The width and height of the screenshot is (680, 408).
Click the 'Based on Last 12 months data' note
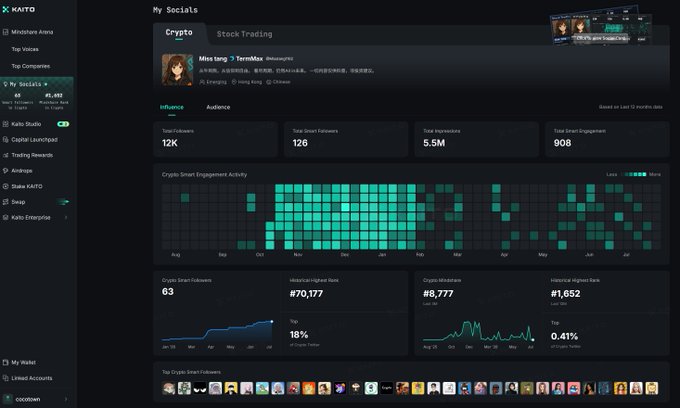click(631, 107)
